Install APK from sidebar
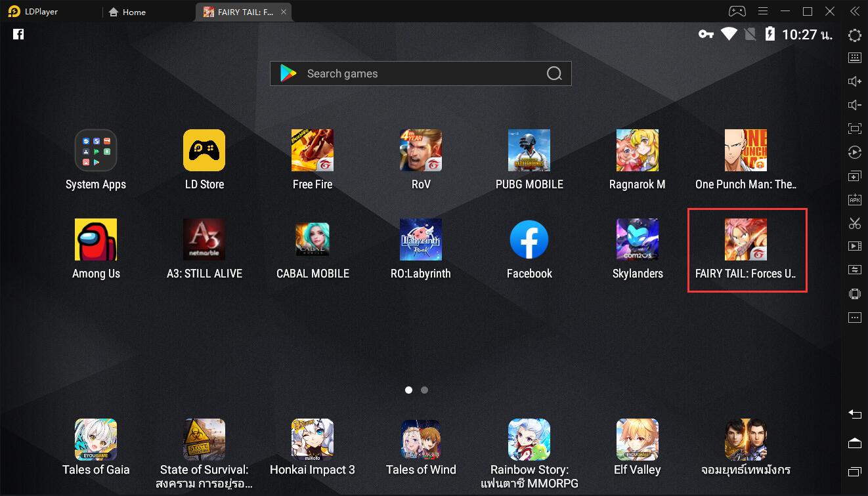The width and height of the screenshot is (868, 496). tap(854, 200)
